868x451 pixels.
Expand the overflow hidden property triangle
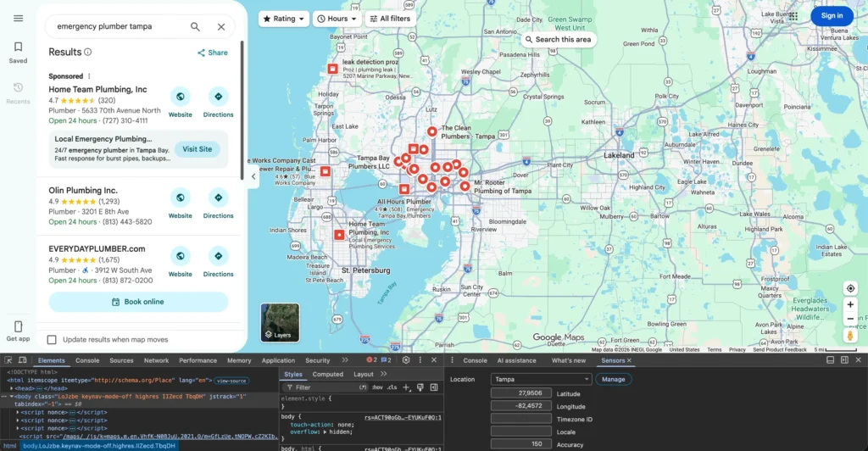coord(325,432)
